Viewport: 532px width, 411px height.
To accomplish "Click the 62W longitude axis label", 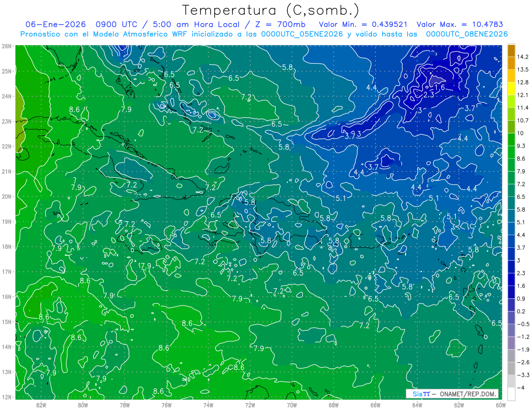I will (x=459, y=405).
